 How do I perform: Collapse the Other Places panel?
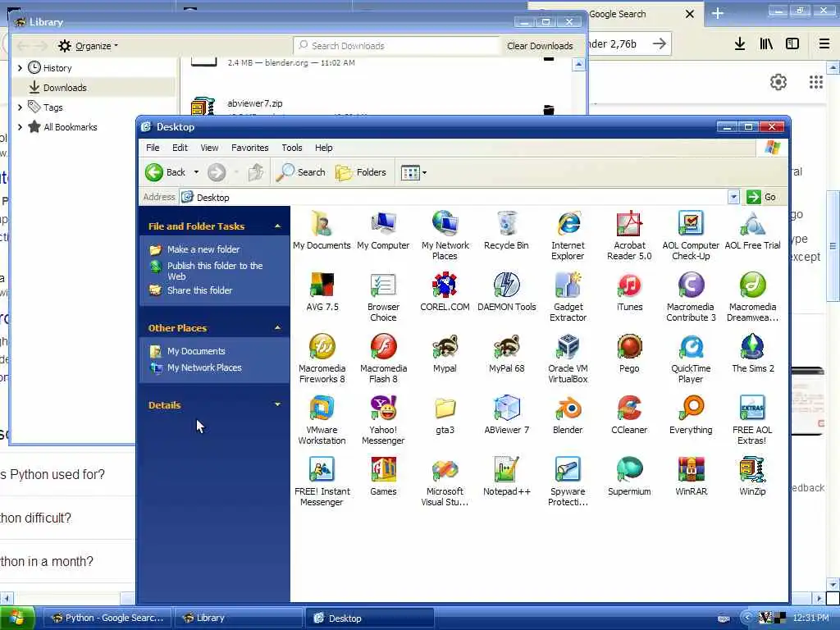pyautogui.click(x=277, y=327)
